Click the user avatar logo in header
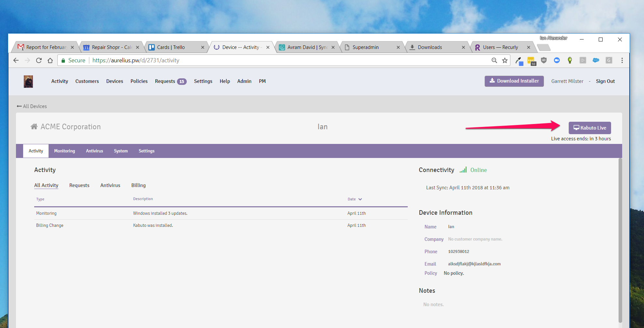The image size is (644, 328). [28, 81]
